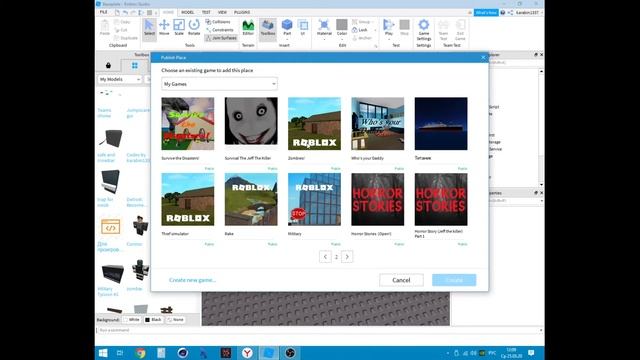Open the FILE menu

point(104,12)
